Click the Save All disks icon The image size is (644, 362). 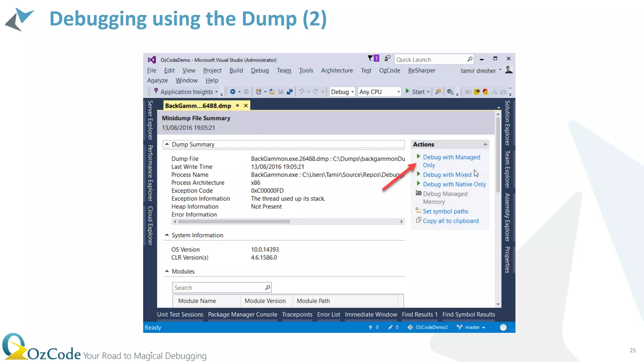click(290, 92)
